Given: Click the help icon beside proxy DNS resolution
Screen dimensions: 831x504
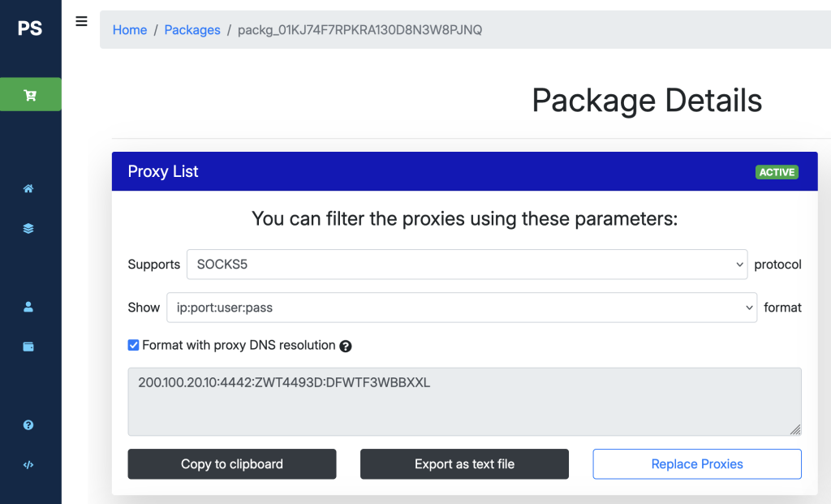Looking at the screenshot, I should point(346,347).
